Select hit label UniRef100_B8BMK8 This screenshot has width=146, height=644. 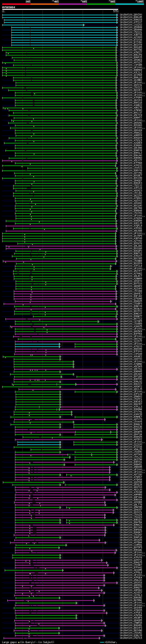point(131,70)
